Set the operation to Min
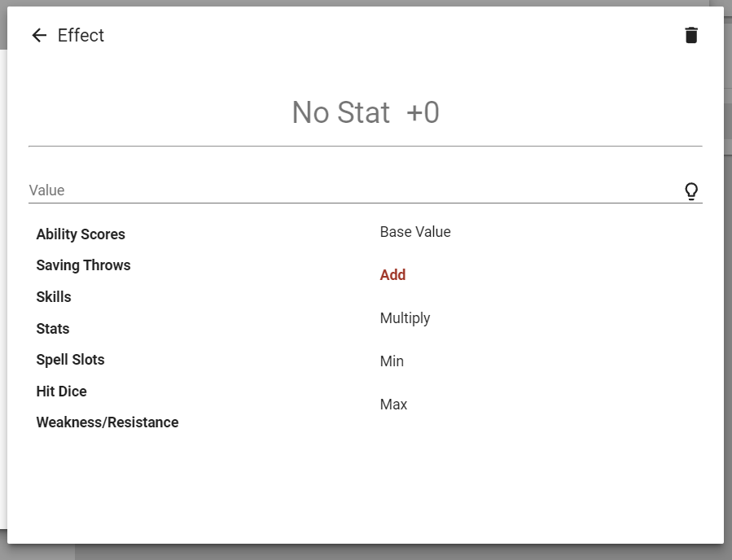Viewport: 732px width, 560px height. coord(392,361)
